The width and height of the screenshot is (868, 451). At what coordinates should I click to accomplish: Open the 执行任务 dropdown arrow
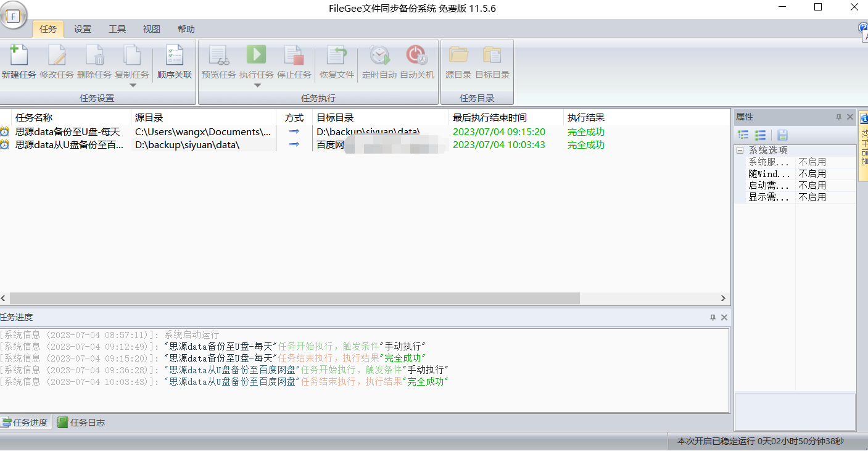click(257, 85)
